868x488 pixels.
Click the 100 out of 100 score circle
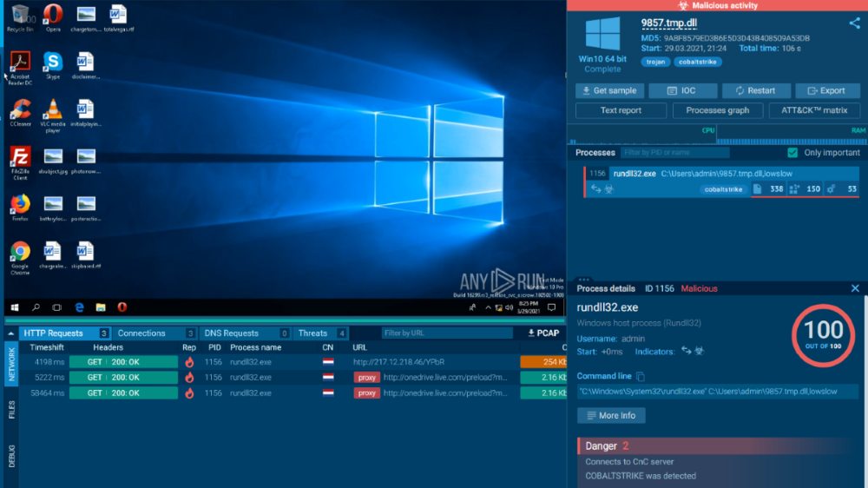[823, 336]
